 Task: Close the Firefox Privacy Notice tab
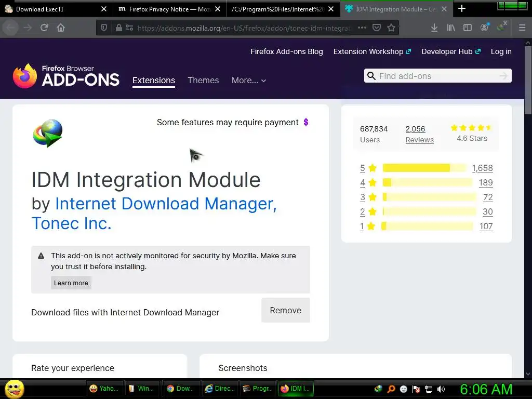218,9
